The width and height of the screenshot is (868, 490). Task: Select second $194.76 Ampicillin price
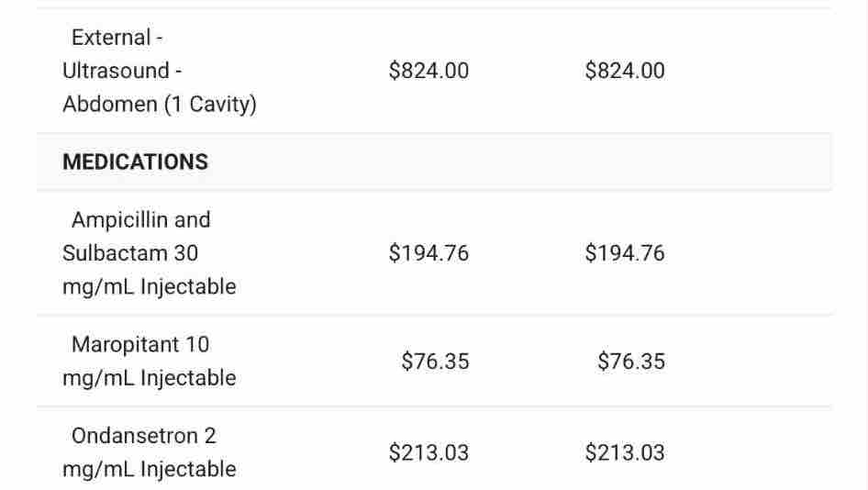625,253
